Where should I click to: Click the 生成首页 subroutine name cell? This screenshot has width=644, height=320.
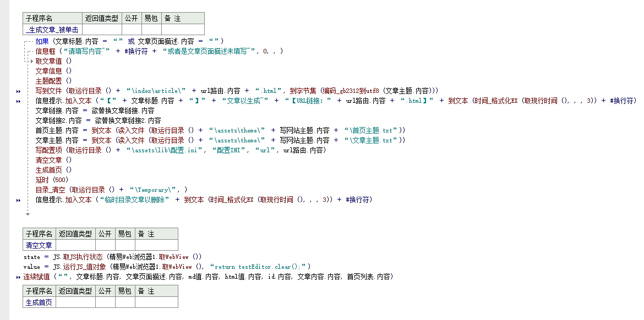pos(39,302)
